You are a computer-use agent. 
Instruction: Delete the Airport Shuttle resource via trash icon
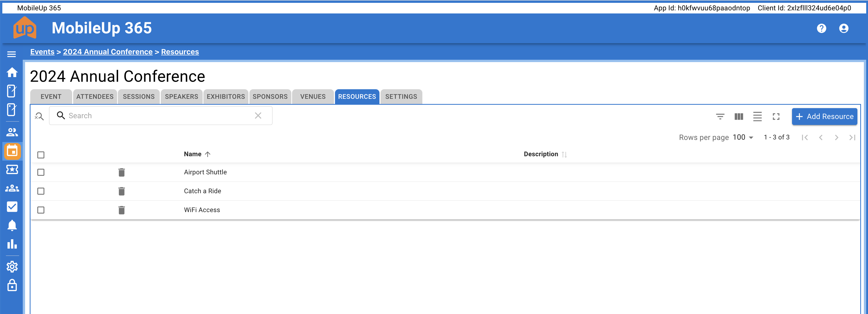(x=122, y=172)
